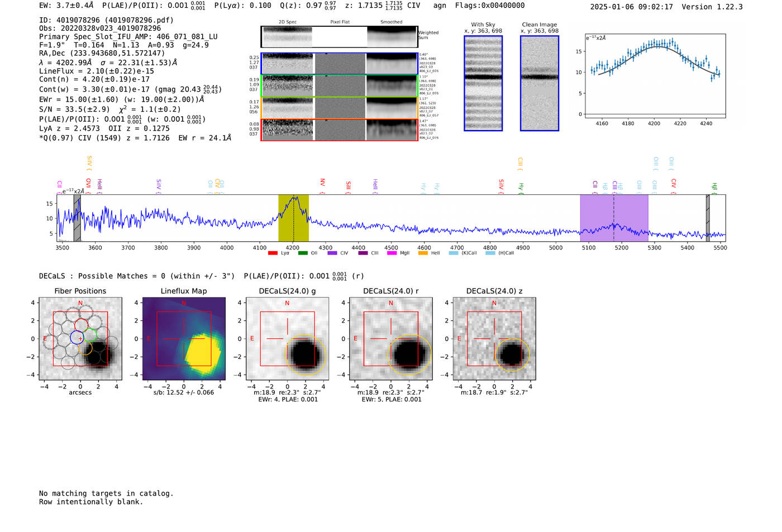Select the orange-bordered 2D fiber spectrum row
The image size is (782, 532).
[339, 108]
